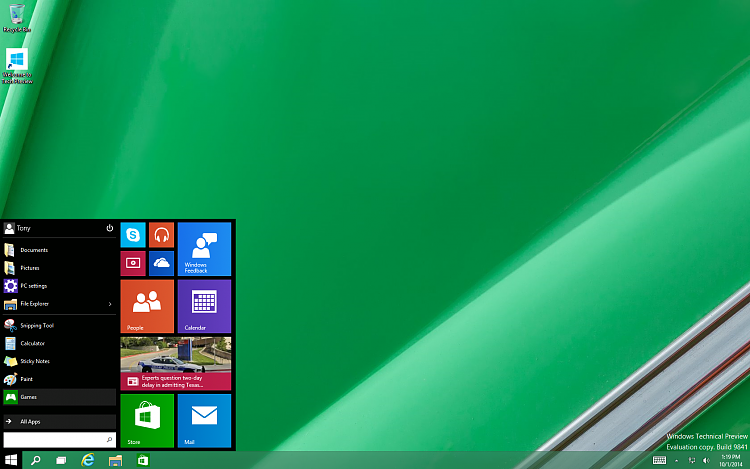Open the Mail tile

pyautogui.click(x=204, y=421)
